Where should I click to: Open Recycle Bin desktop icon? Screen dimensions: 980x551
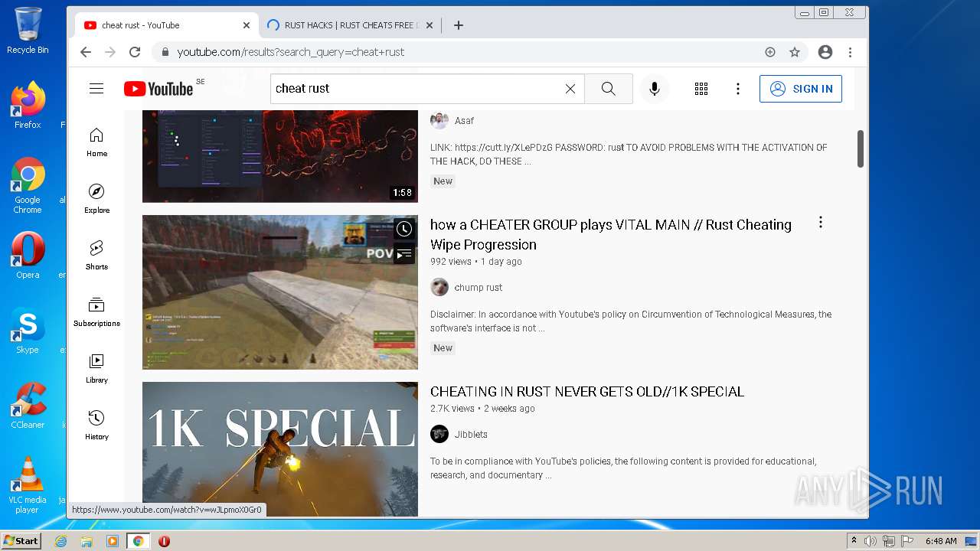[x=28, y=31]
